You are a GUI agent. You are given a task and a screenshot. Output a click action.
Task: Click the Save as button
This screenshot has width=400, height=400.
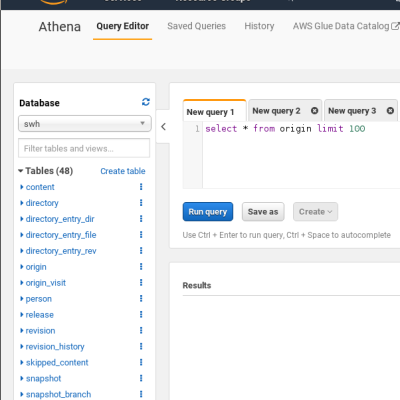coord(263,212)
